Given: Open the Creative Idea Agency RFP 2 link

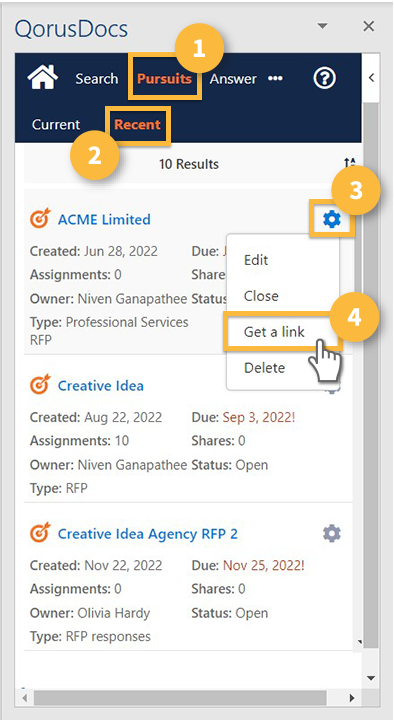Looking at the screenshot, I should [147, 534].
